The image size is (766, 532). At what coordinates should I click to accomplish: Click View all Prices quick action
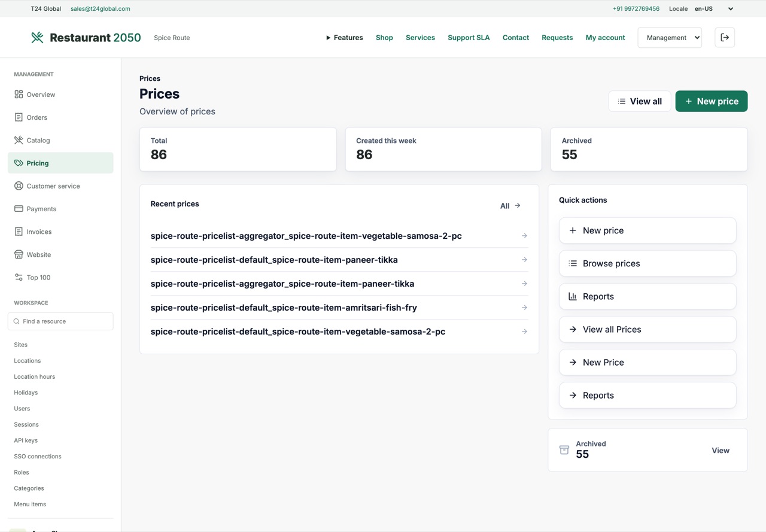coord(648,329)
